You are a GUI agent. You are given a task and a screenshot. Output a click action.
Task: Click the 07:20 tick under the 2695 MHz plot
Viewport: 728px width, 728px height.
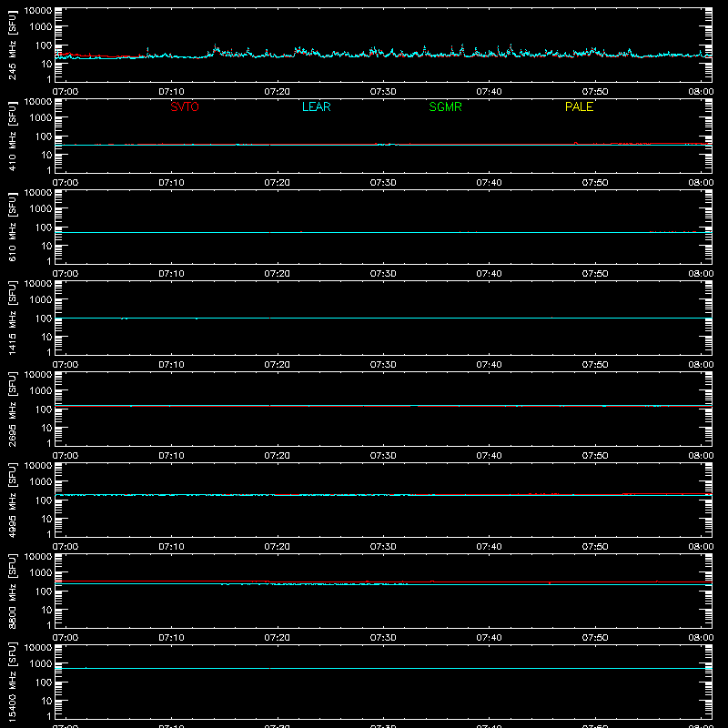tap(278, 456)
